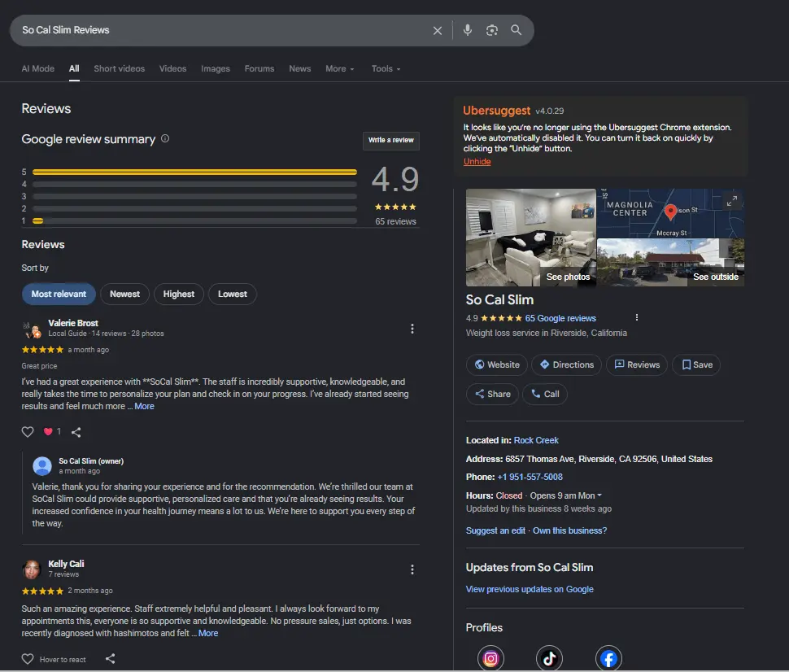Switch to the Short videos tab
This screenshot has width=789, height=672.
120,69
